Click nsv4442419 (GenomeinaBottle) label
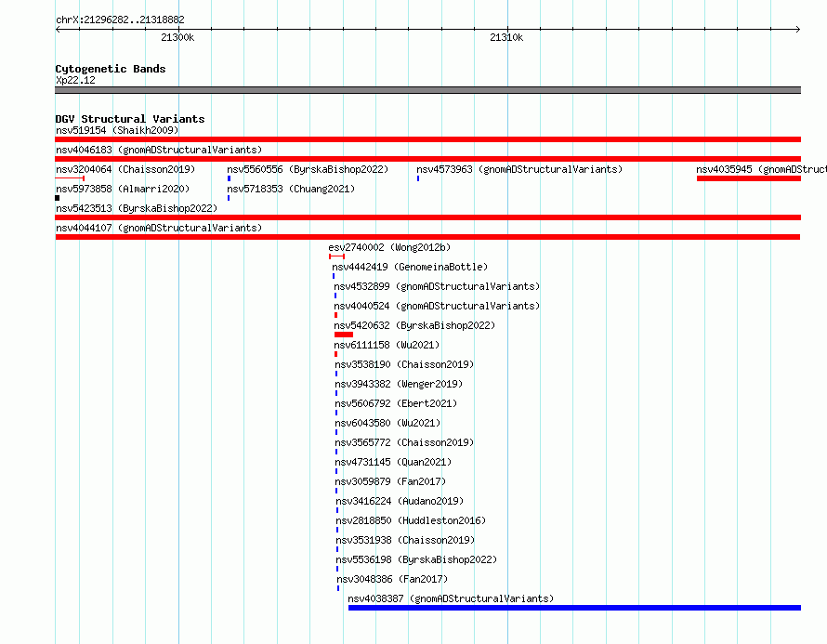This screenshot has height=644, width=827. pyautogui.click(x=410, y=267)
